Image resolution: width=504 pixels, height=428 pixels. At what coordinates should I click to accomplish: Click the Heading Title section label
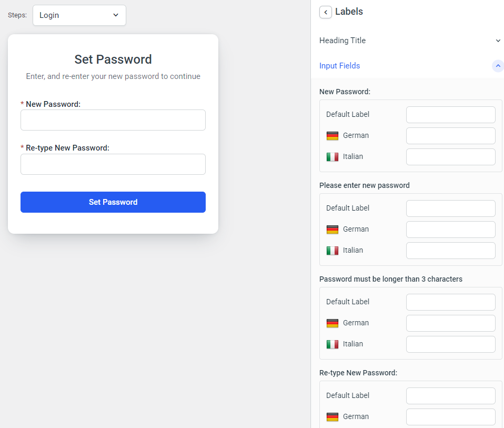[342, 41]
